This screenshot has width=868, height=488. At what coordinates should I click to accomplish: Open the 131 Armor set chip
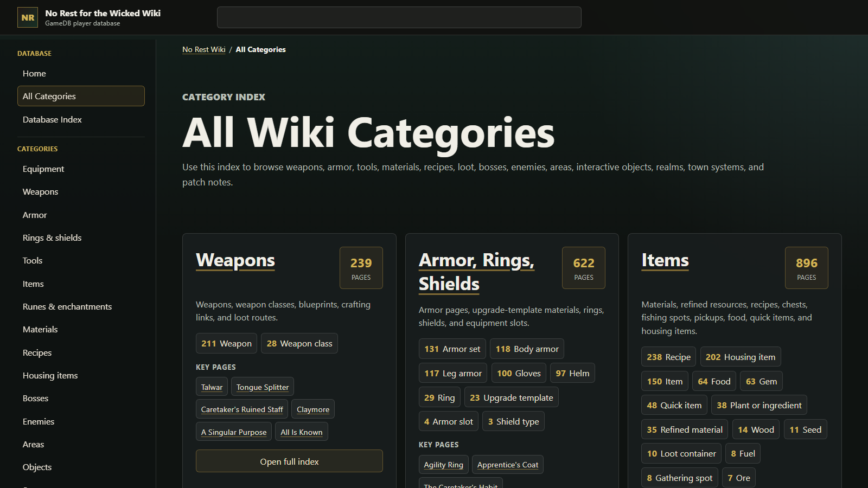click(452, 349)
